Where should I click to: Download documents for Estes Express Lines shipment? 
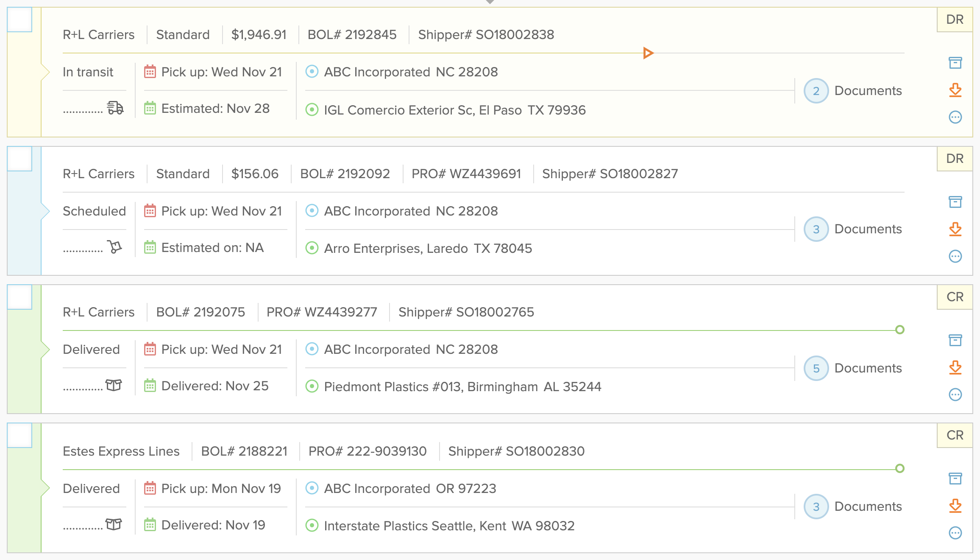click(x=955, y=506)
